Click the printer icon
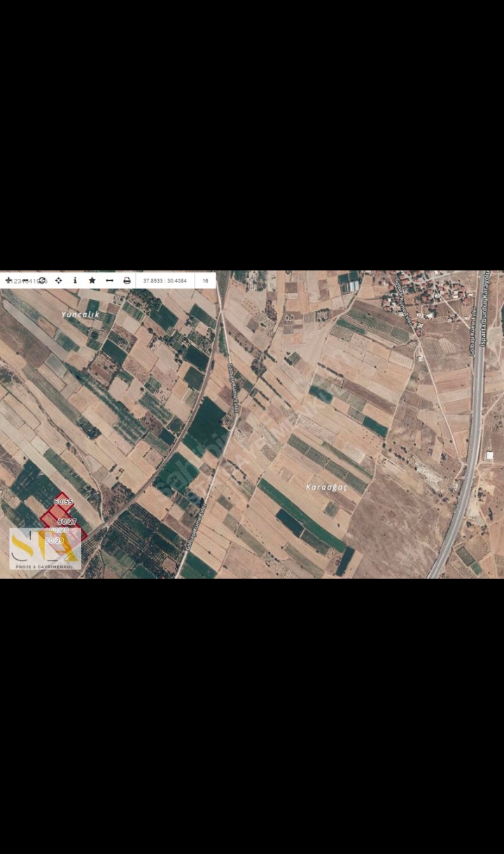 [127, 280]
